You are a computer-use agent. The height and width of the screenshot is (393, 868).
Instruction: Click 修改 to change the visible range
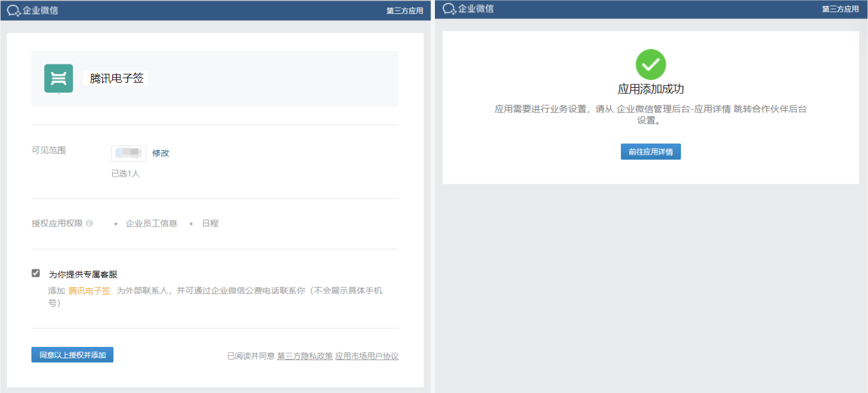(161, 153)
